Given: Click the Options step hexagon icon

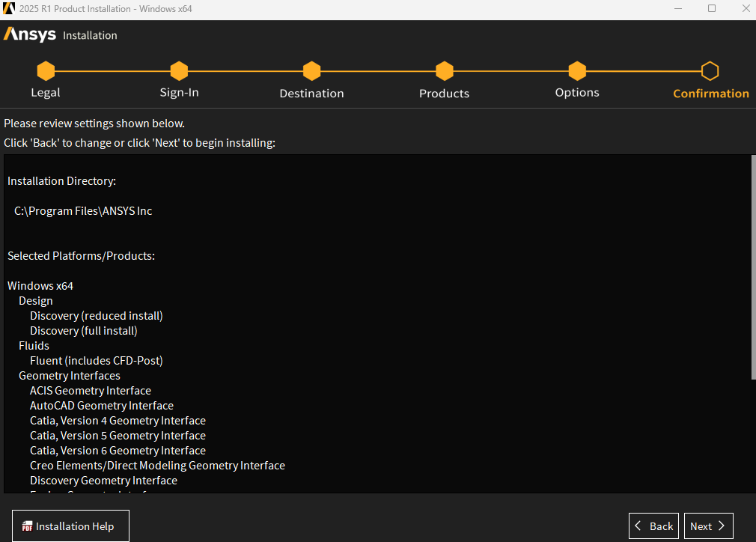Looking at the screenshot, I should click(x=577, y=71).
